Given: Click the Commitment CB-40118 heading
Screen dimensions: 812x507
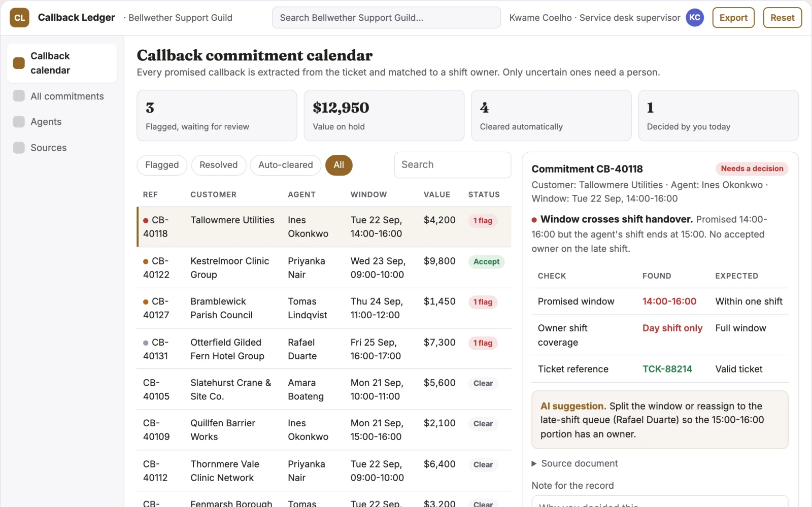Looking at the screenshot, I should pyautogui.click(x=587, y=169).
